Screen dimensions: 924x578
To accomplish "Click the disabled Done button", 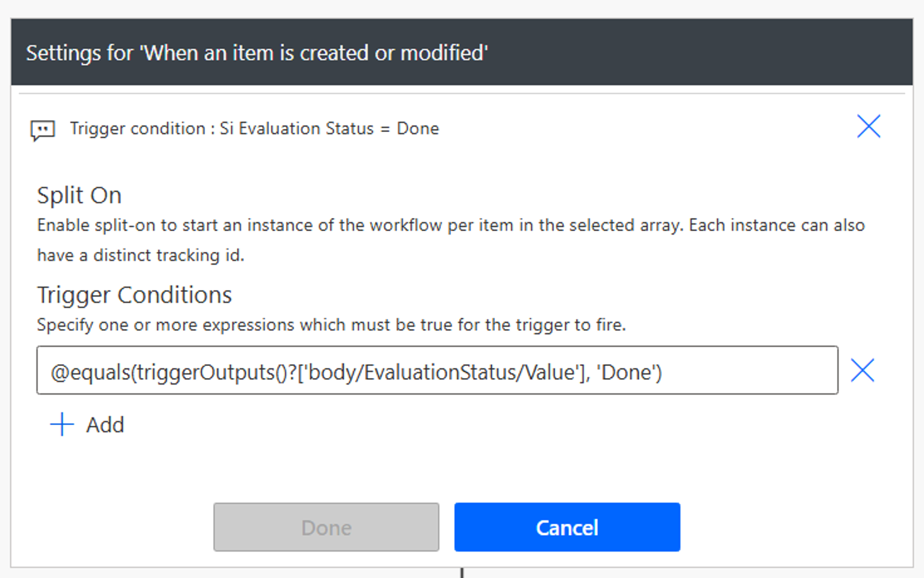I will [x=326, y=527].
